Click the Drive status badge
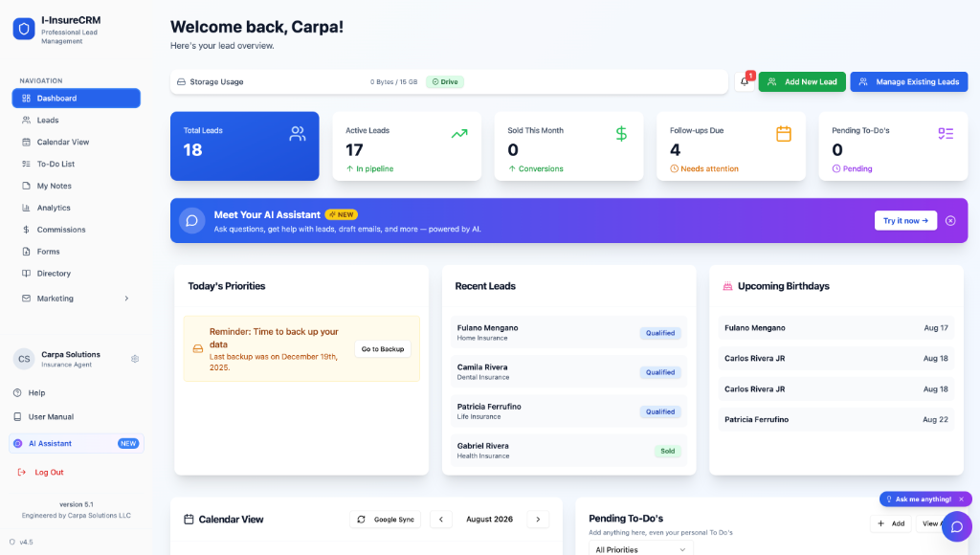 coord(445,82)
